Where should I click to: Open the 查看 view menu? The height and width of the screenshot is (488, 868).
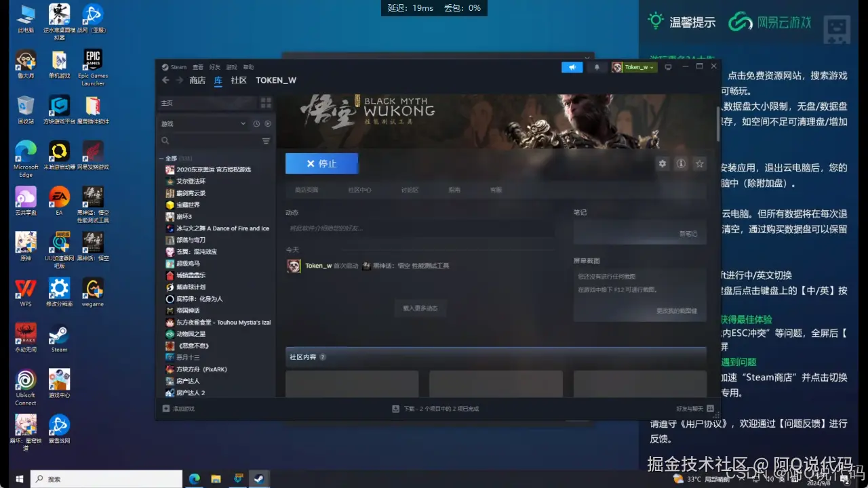(x=198, y=67)
